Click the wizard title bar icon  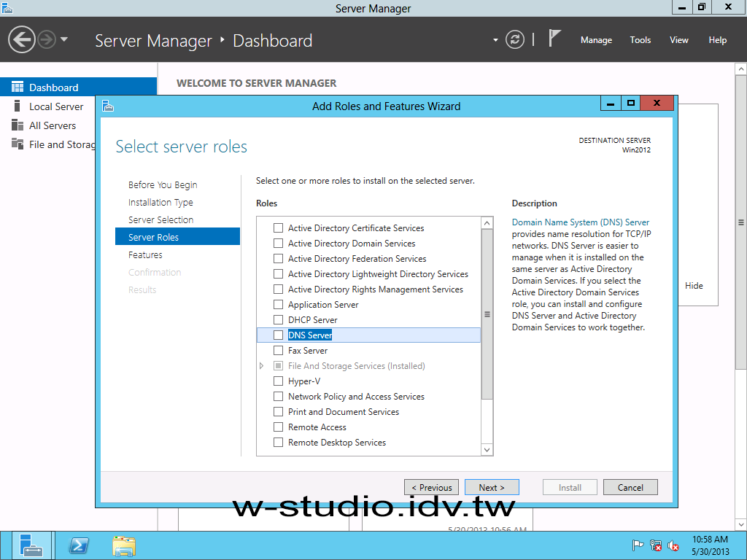point(108,106)
